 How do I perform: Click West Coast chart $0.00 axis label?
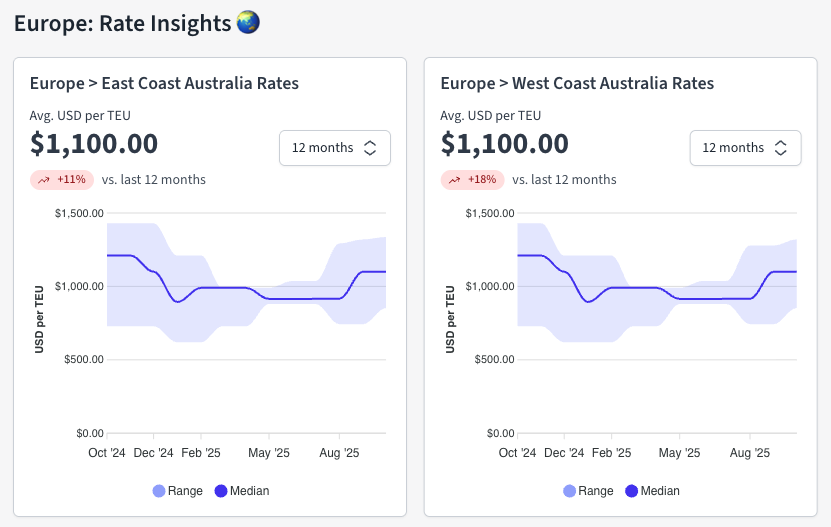coord(501,434)
